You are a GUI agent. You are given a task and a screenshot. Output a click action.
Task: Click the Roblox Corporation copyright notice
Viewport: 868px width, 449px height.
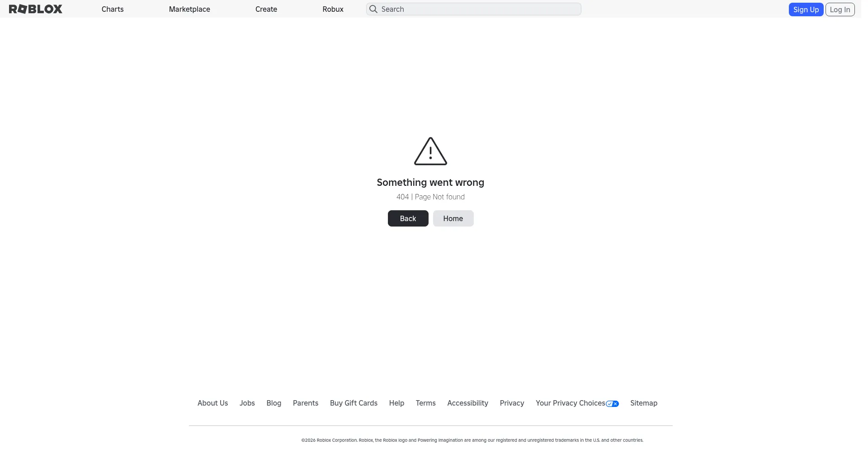pyautogui.click(x=472, y=440)
